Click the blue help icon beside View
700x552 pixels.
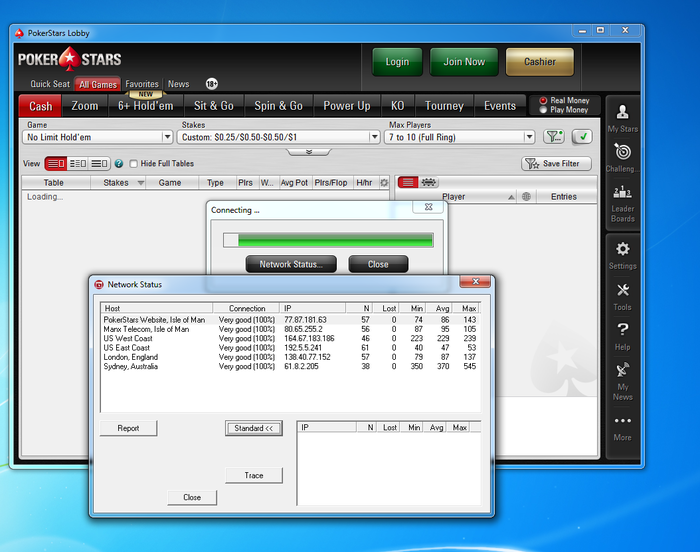(119, 163)
